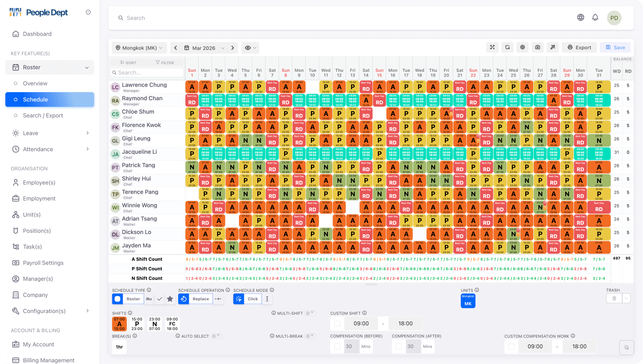Open the Mongkok (MK) location dropdown
This screenshot has width=643, height=364.
pos(139,48)
